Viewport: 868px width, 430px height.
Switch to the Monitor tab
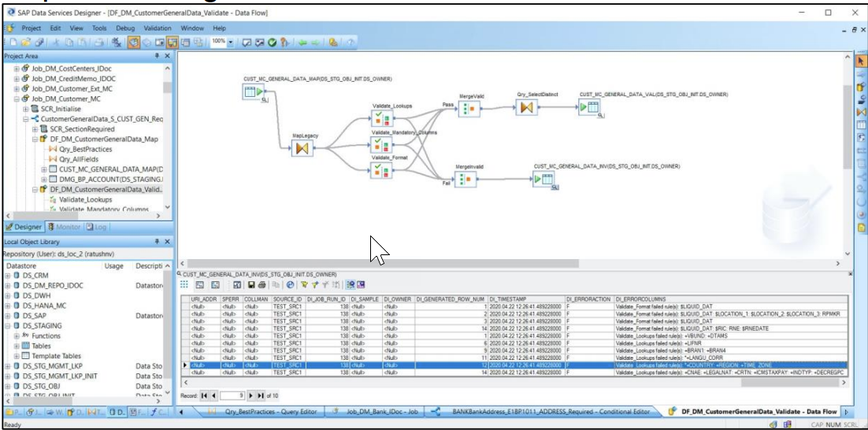tap(65, 227)
